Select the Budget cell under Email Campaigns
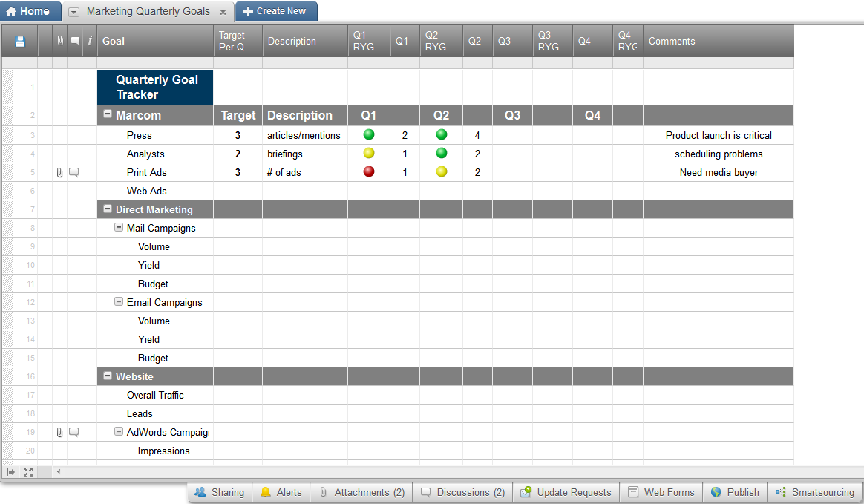 [x=155, y=358]
